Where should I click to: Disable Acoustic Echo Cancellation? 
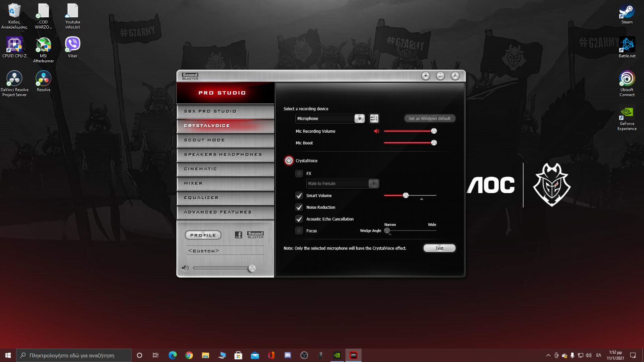(x=299, y=219)
